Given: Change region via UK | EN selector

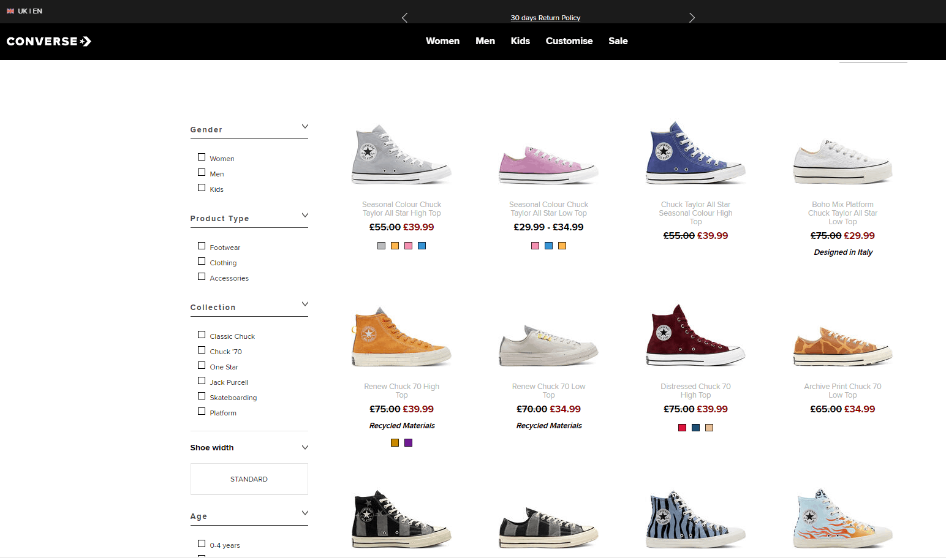Looking at the screenshot, I should 30,11.
